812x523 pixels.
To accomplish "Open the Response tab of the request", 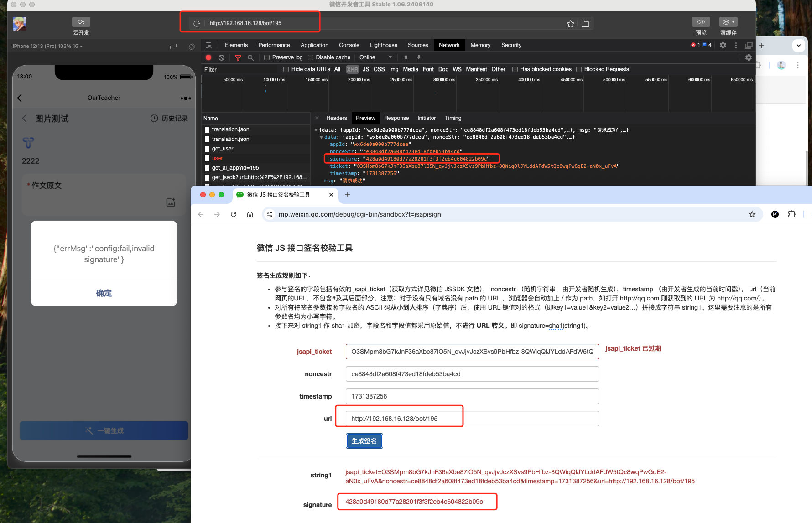I will [396, 118].
